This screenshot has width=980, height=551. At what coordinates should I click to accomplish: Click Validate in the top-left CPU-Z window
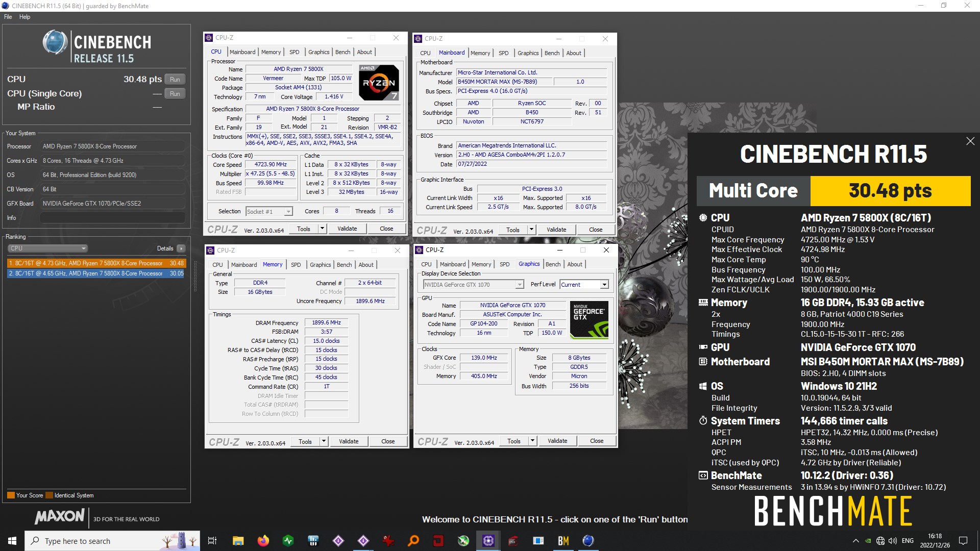(347, 229)
